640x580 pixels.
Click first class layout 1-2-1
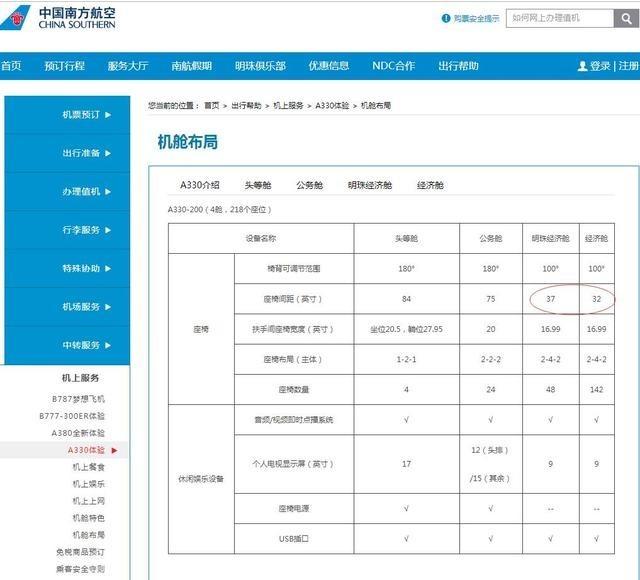coord(406,359)
